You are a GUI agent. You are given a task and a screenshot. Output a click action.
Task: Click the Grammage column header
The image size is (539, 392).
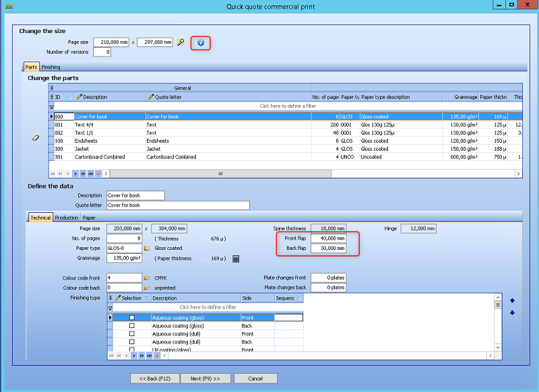[461, 97]
